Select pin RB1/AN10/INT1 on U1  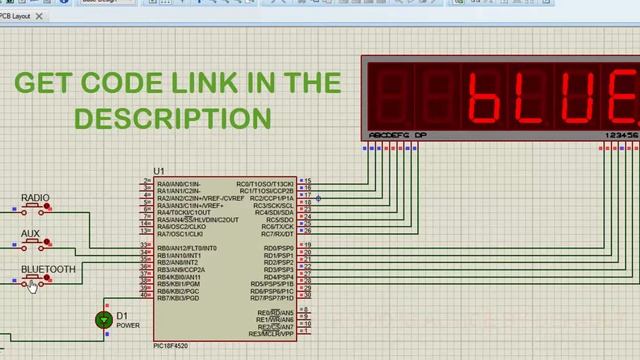(x=179, y=256)
